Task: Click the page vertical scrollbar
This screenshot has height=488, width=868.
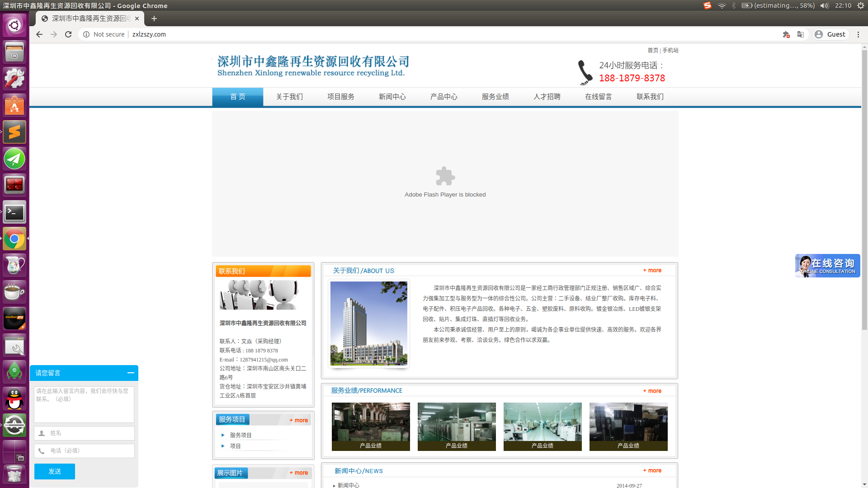Action: (864, 190)
